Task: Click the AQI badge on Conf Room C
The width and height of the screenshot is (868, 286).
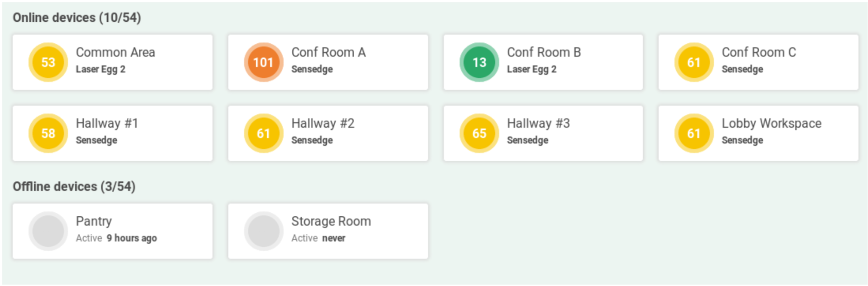Action: 694,62
